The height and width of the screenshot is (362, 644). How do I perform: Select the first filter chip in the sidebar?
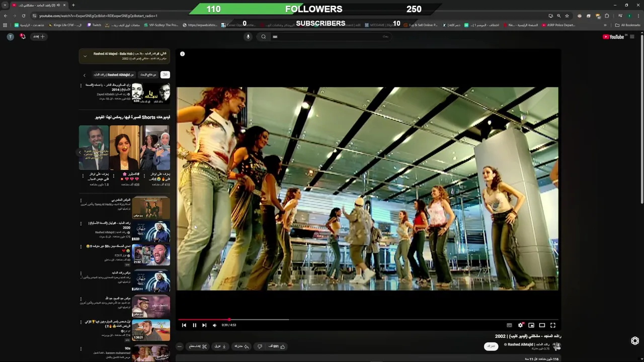pos(165,74)
